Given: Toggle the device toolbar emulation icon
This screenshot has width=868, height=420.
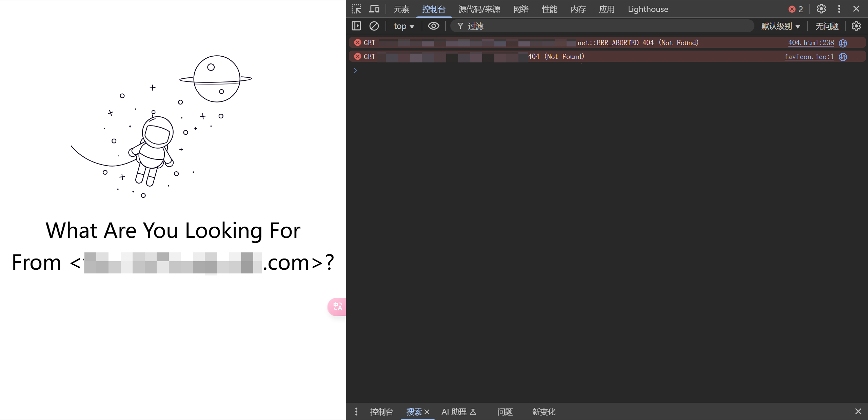Looking at the screenshot, I should pos(374,9).
